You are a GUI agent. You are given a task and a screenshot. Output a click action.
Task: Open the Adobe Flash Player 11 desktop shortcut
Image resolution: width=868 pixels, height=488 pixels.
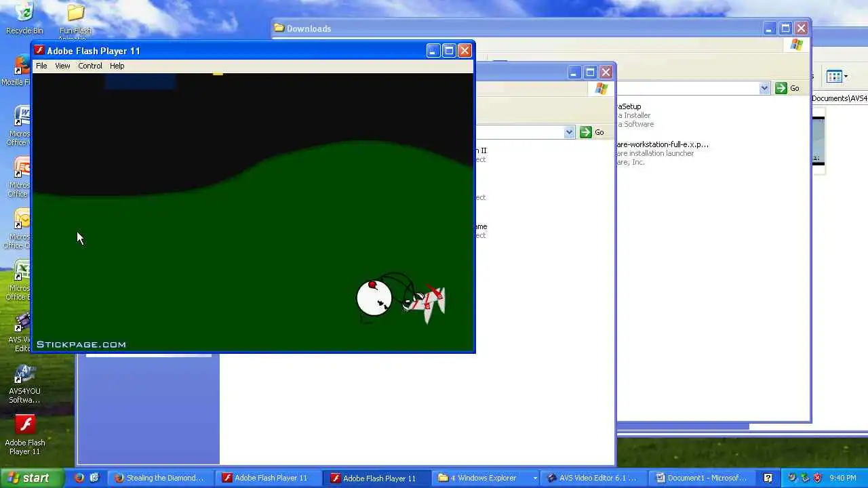[x=25, y=434]
